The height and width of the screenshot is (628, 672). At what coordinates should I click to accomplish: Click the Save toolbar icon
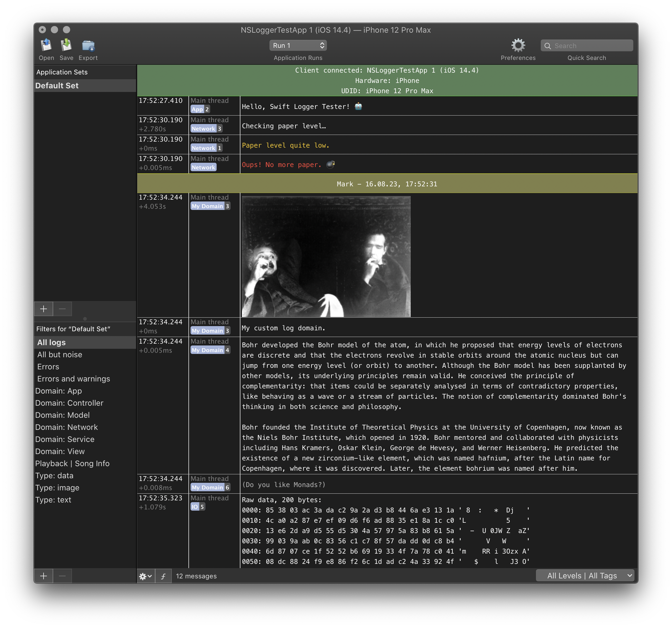66,46
